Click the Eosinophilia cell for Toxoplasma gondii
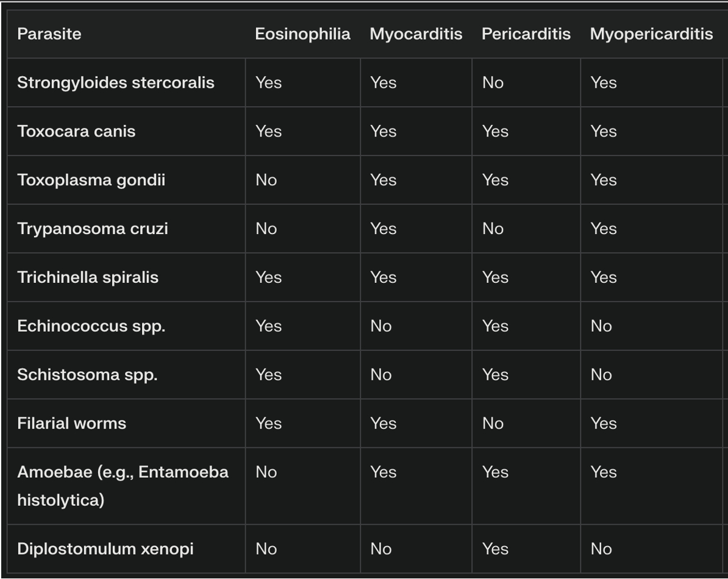The width and height of the screenshot is (728, 579). (266, 180)
